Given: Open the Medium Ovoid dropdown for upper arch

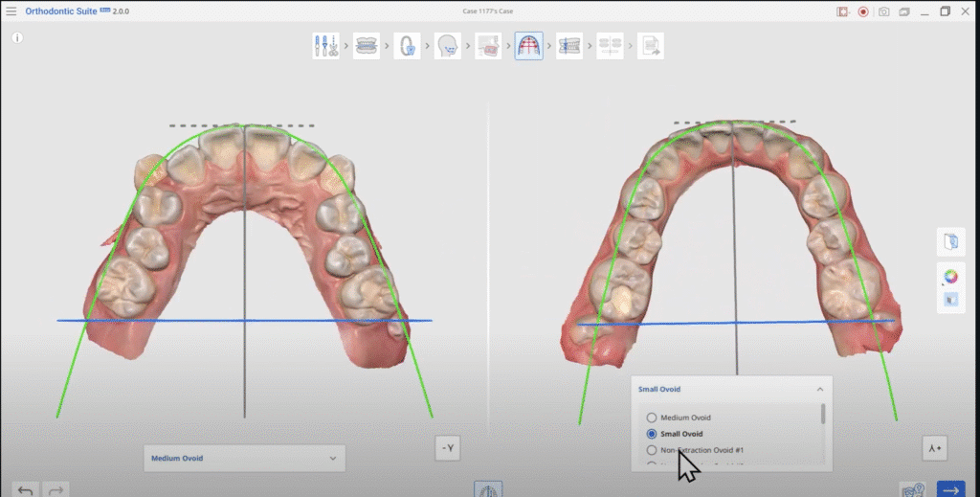Looking at the screenshot, I should click(x=244, y=459).
